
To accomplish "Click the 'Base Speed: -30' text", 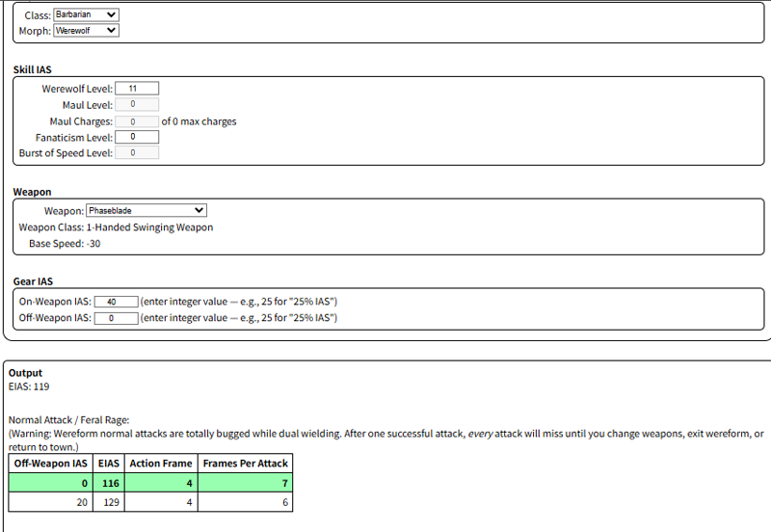I will point(65,244).
